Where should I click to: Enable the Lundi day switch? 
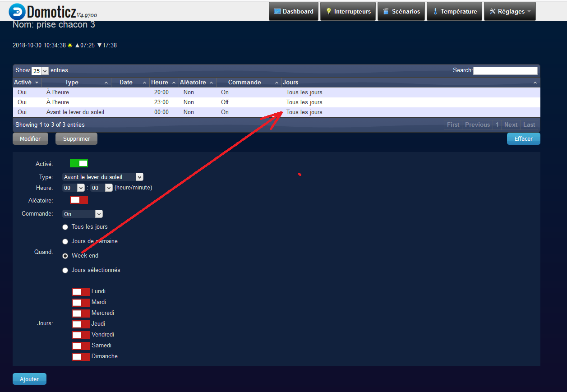tap(81, 292)
